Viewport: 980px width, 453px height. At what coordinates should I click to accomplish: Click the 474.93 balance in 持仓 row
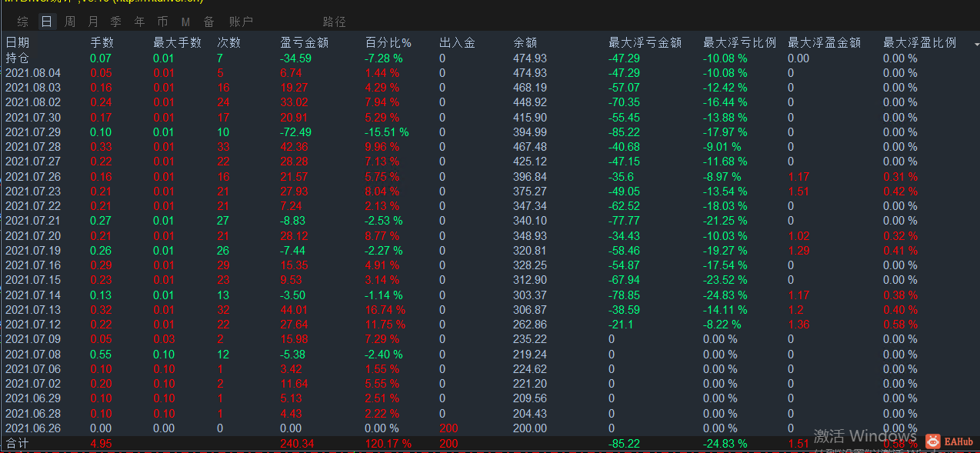coord(530,58)
